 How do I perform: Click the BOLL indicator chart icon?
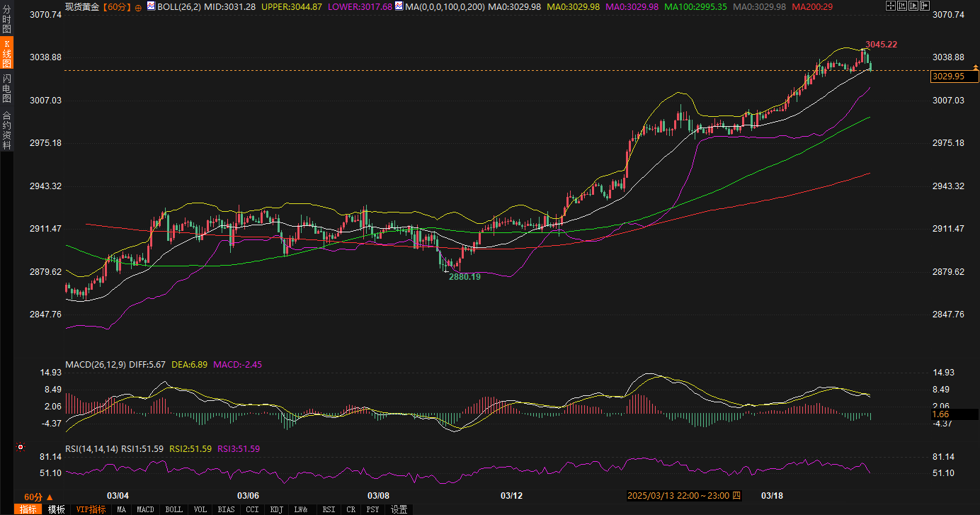click(150, 6)
